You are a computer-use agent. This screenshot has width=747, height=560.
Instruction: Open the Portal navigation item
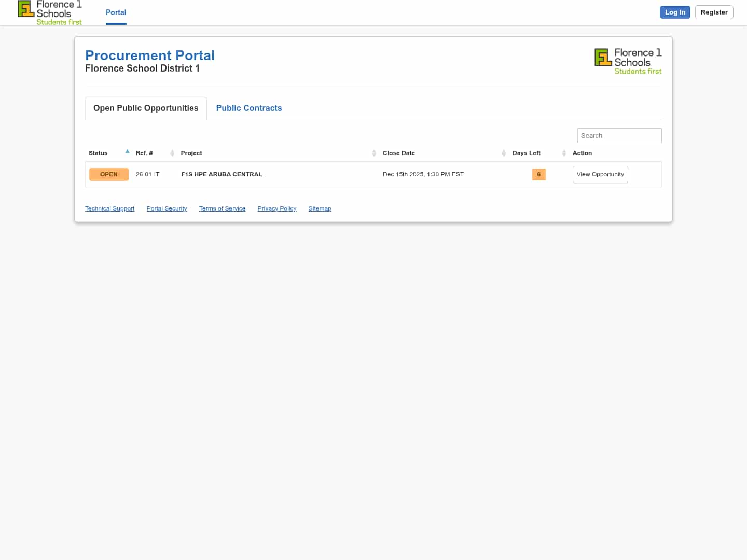[116, 12]
